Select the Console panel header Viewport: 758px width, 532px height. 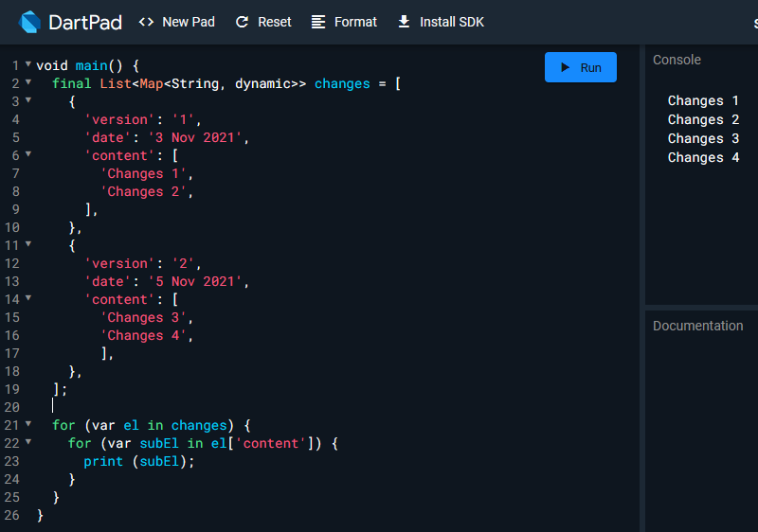[x=677, y=60]
